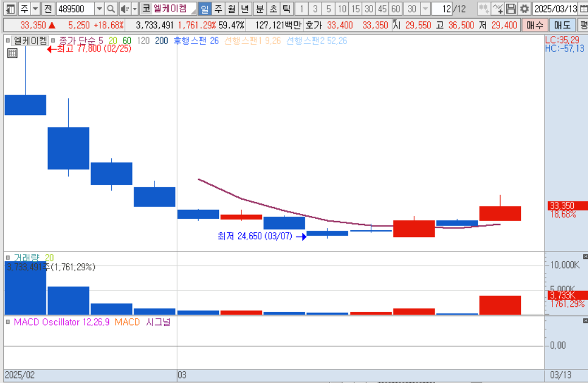This screenshot has height=383, width=588.
Task: Toggle the left sidebar panel icon
Action: [10, 8]
